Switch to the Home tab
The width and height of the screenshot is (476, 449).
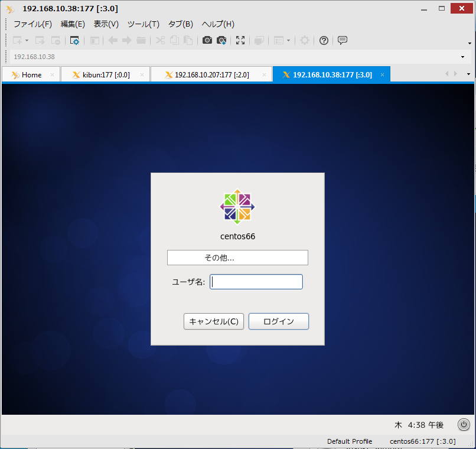[30, 74]
